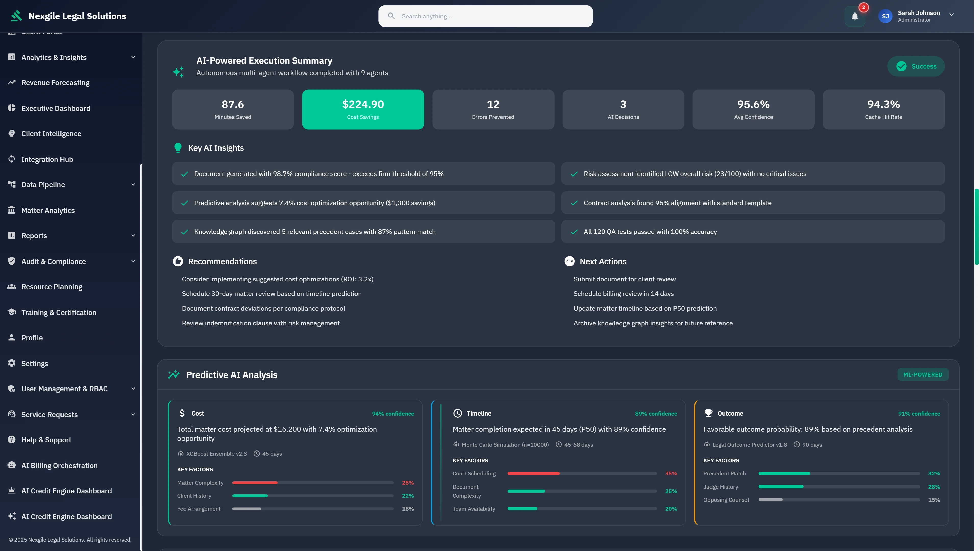Select the Cost Savings metric card
Image resolution: width=980 pixels, height=551 pixels.
click(363, 109)
